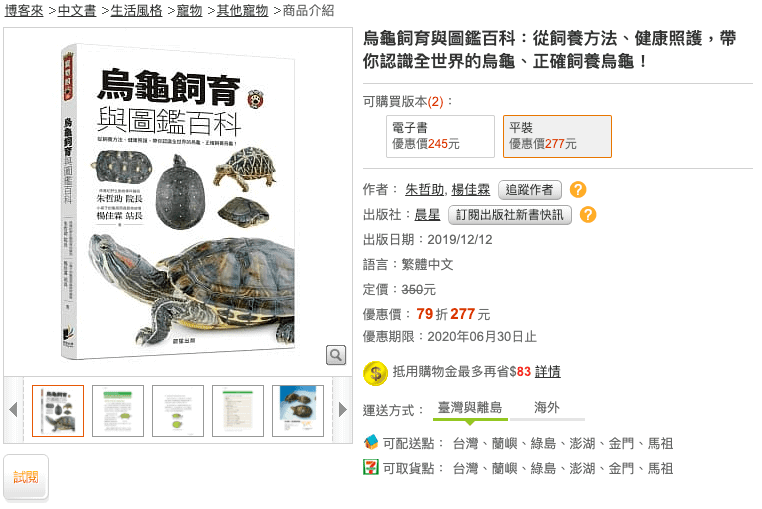The height and width of the screenshot is (509, 762).
Task: Go to 寵物 breadcrumb category
Action: pyautogui.click(x=189, y=10)
